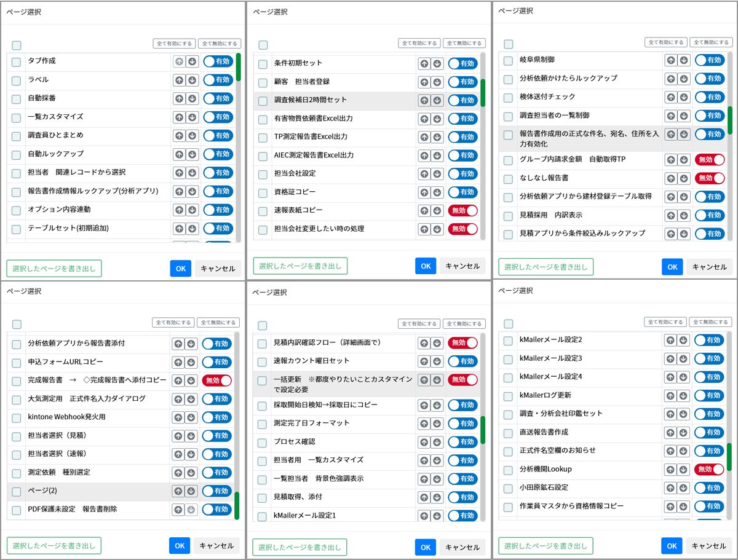Turn on the 分析機関Lookup toggle
This screenshot has height=560, width=738.
(x=709, y=469)
